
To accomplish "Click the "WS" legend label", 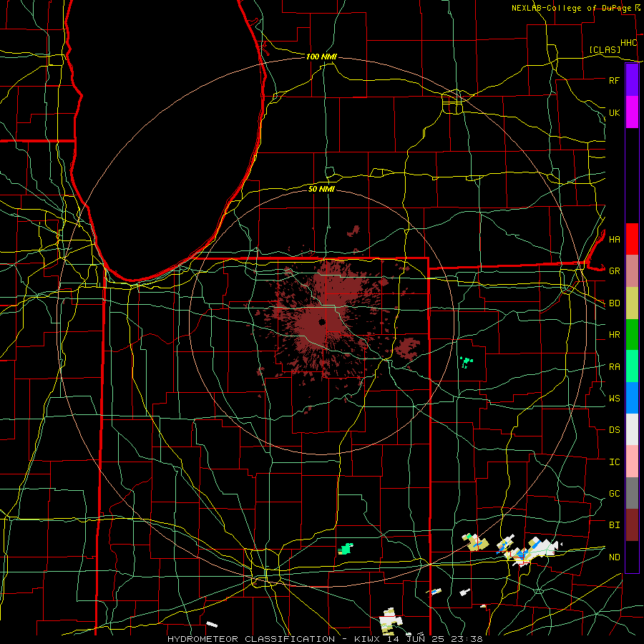I will [614, 399].
